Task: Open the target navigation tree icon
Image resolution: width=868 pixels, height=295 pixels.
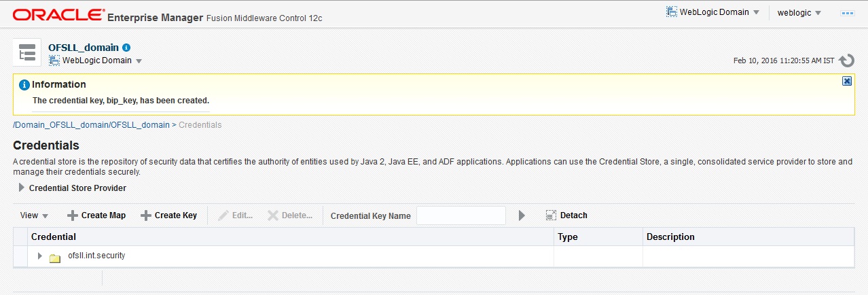Action: pos(27,52)
